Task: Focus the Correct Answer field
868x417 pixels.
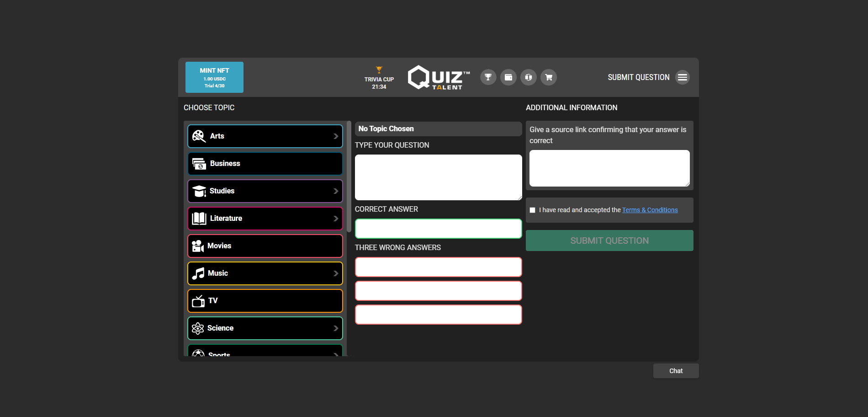Action: [439, 229]
